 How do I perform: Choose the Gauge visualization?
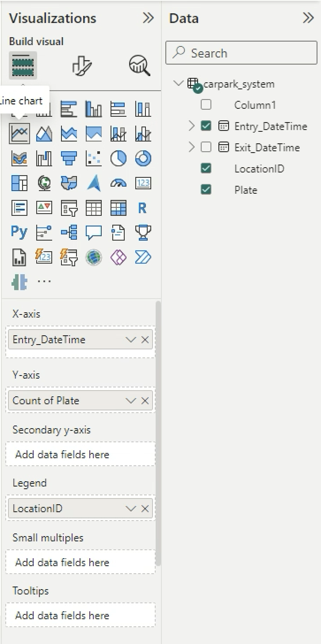coord(118,183)
